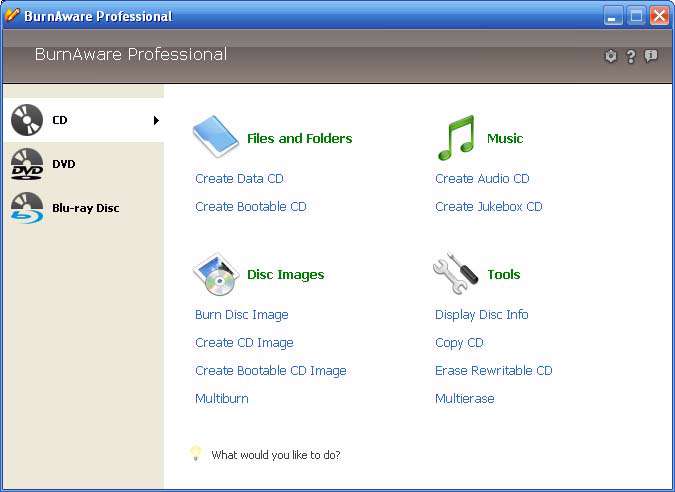Click the Files and Folders heading
The height and width of the screenshot is (492, 675).
[x=300, y=139]
